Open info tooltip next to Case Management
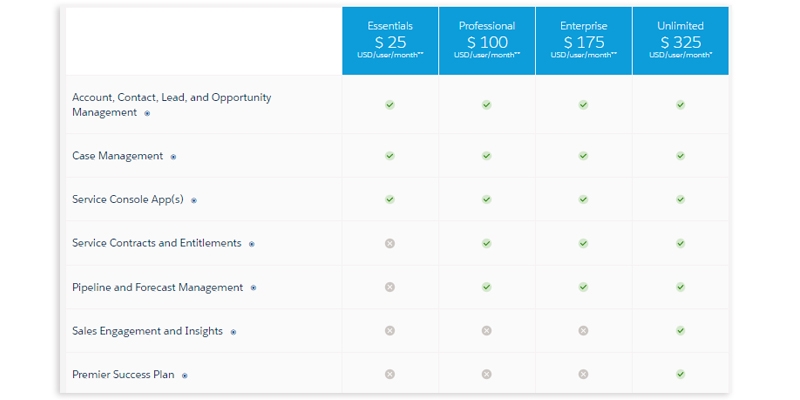The image size is (800, 400). coord(173,157)
